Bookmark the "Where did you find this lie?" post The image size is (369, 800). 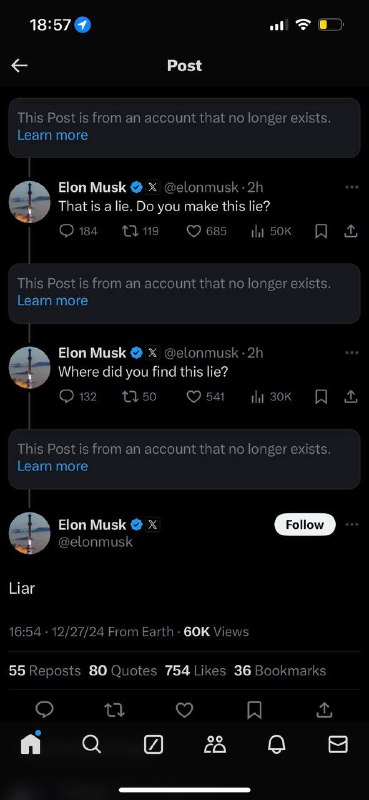pos(321,397)
